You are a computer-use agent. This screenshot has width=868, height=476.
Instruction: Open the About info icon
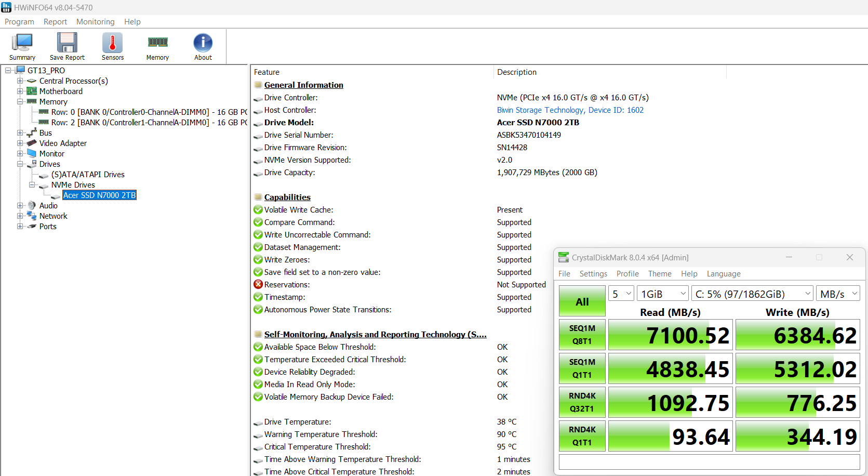(x=203, y=43)
